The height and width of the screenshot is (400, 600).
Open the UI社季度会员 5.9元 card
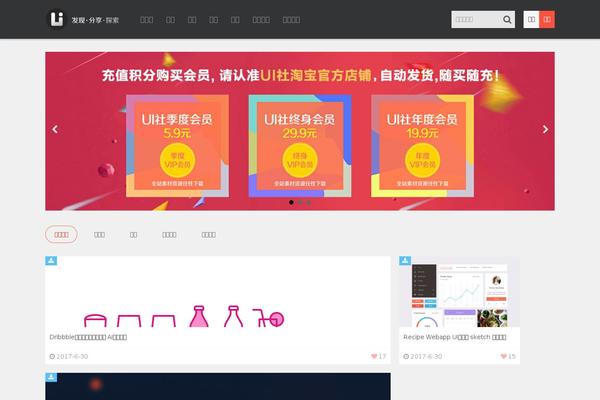[x=178, y=146]
